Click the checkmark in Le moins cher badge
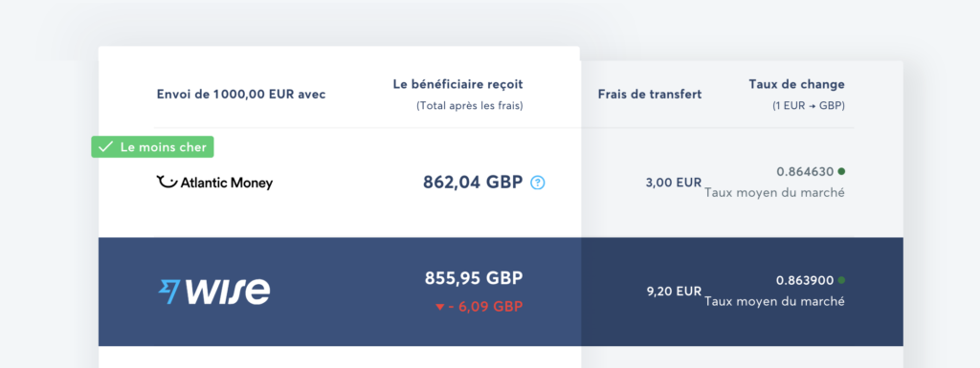980x368 pixels. pyautogui.click(x=105, y=146)
